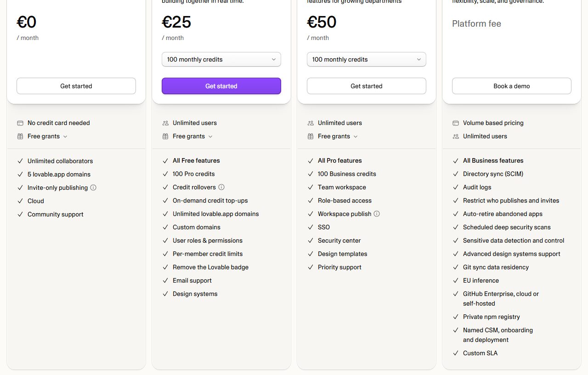Click users icon in the €50 plan Unlimited users row

click(x=311, y=123)
